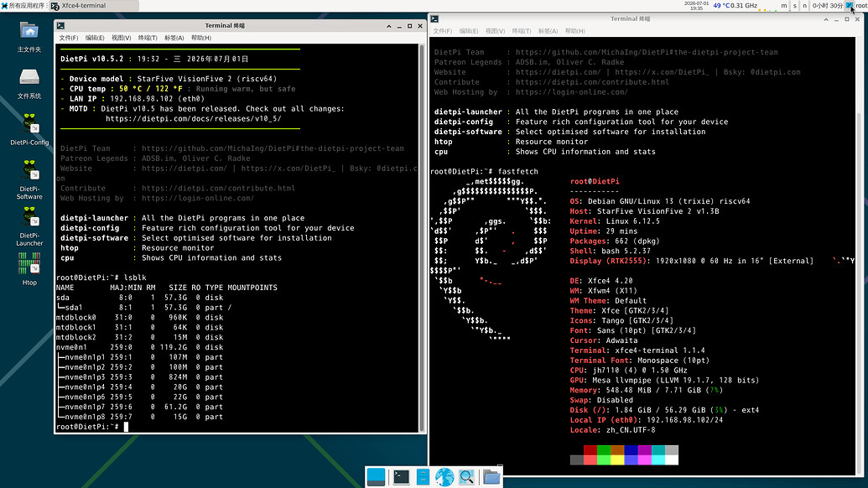Select the Xfce4-terminal taskbar button
Image resolution: width=868 pixels, height=488 pixels.
coord(94,6)
